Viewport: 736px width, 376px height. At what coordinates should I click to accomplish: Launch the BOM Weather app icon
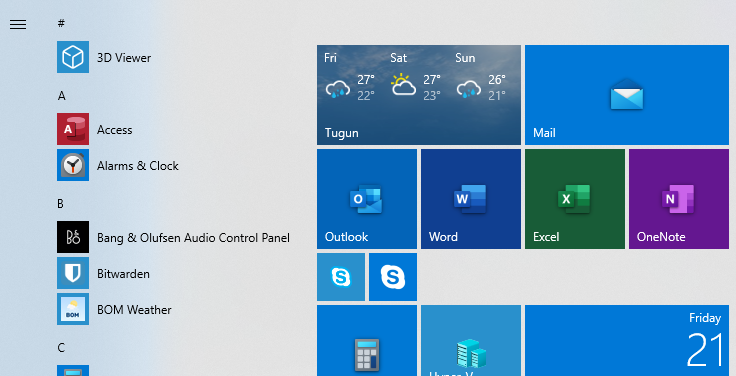pyautogui.click(x=73, y=309)
